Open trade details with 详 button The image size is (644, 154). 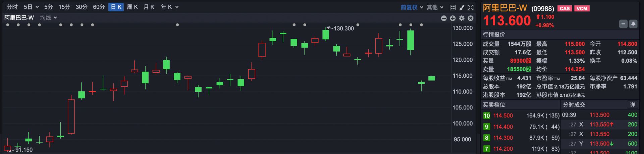point(633,105)
